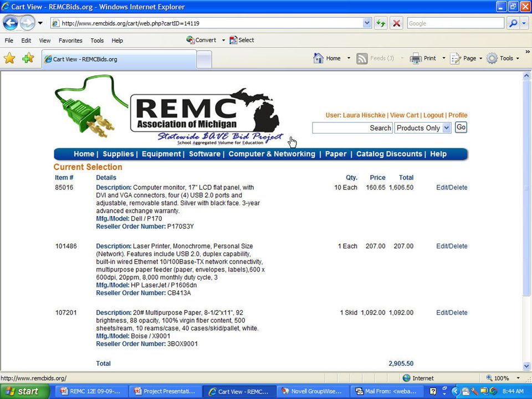The height and width of the screenshot is (399, 532).
Task: Click the site Search text field
Action: coord(352,128)
